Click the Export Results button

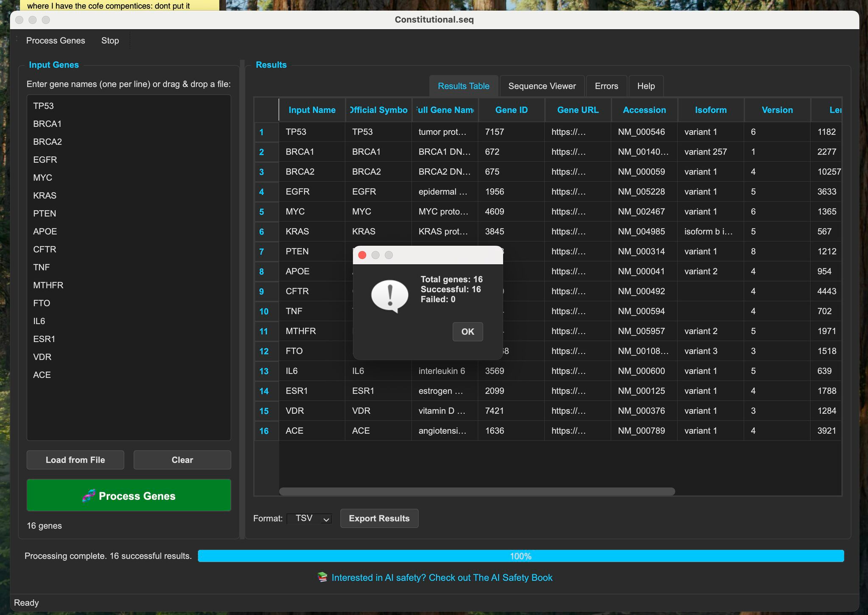pyautogui.click(x=379, y=518)
